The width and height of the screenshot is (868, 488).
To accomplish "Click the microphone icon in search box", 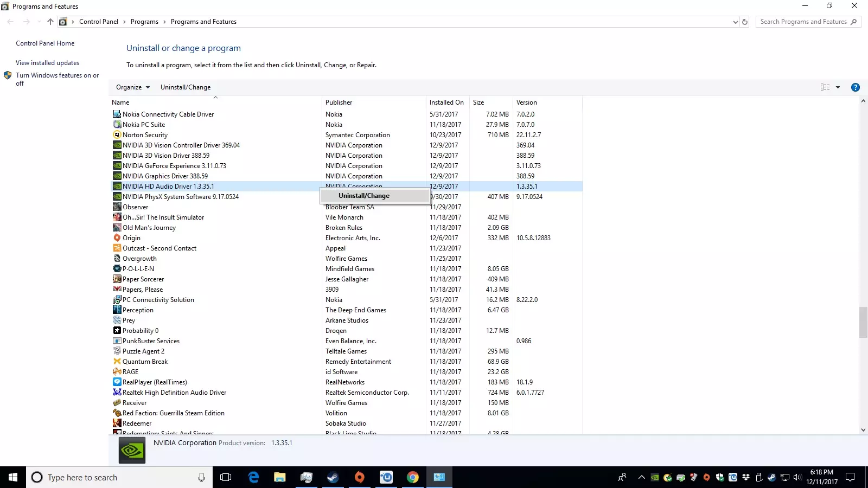I will [x=201, y=477].
